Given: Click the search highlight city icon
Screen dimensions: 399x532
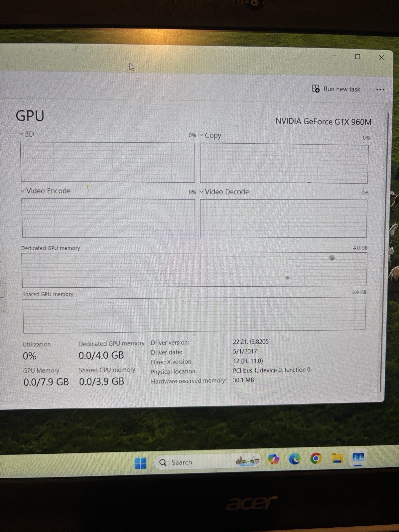Looking at the screenshot, I should (x=248, y=461).
